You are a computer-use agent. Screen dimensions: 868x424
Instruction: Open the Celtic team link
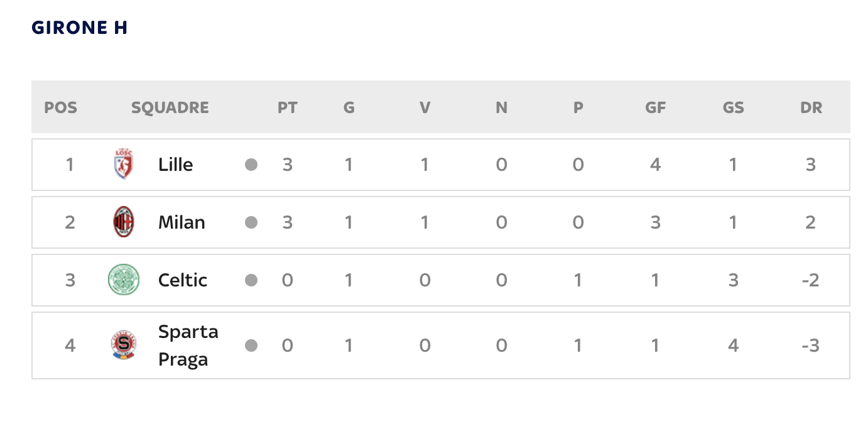click(183, 280)
